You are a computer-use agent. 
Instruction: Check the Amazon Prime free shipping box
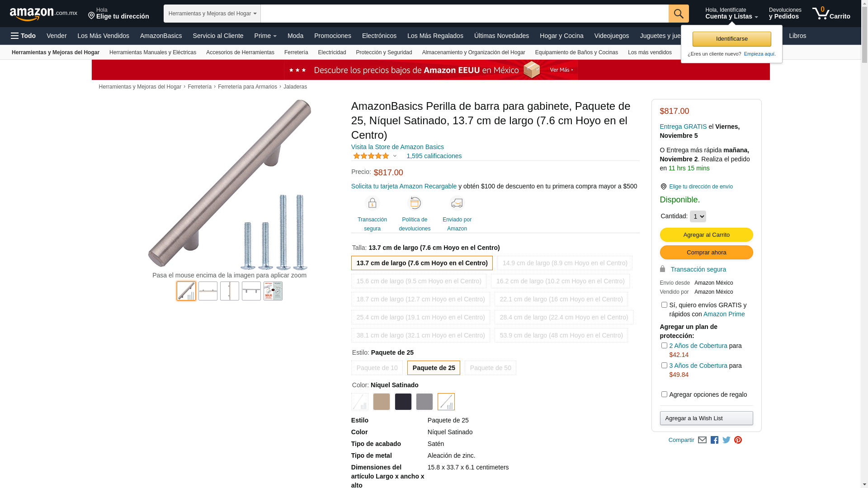click(664, 305)
